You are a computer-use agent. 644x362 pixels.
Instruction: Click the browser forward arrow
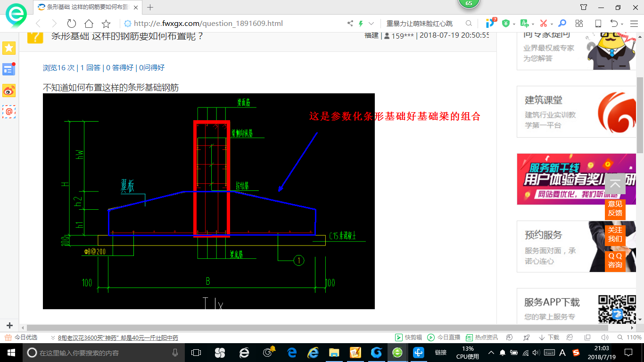pyautogui.click(x=54, y=24)
